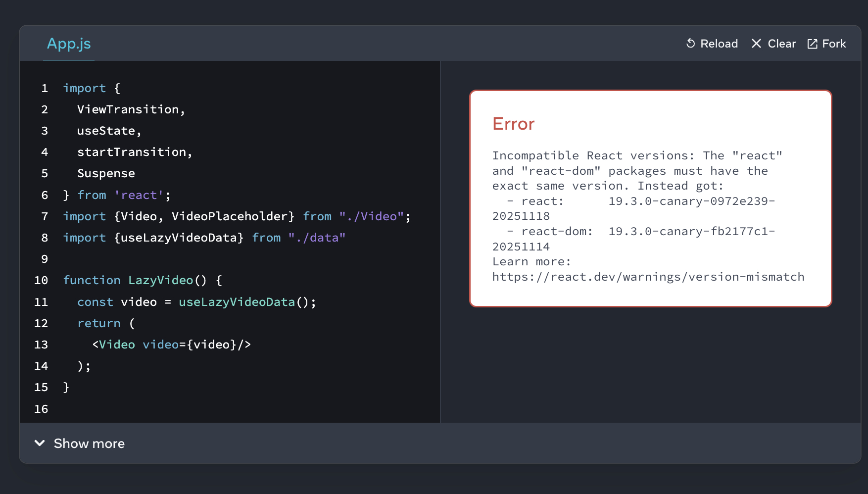The image size is (868, 494).
Task: Click the startTransition import on line 4
Action: [x=131, y=152]
